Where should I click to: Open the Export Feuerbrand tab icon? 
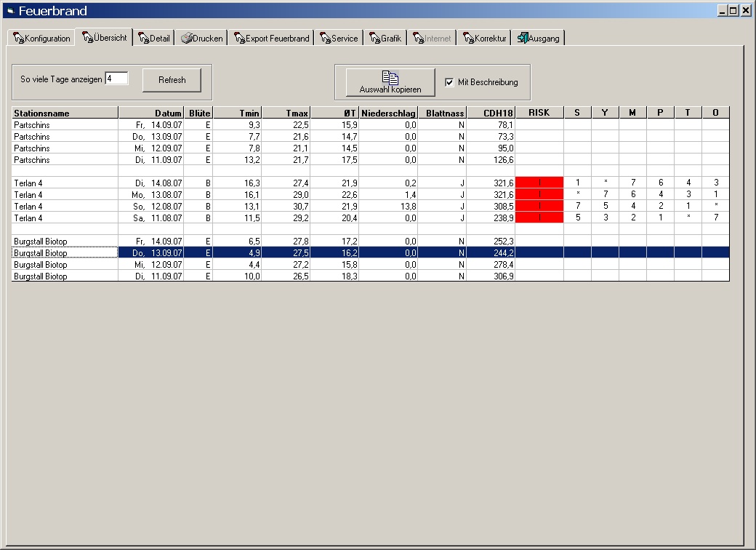coord(239,39)
